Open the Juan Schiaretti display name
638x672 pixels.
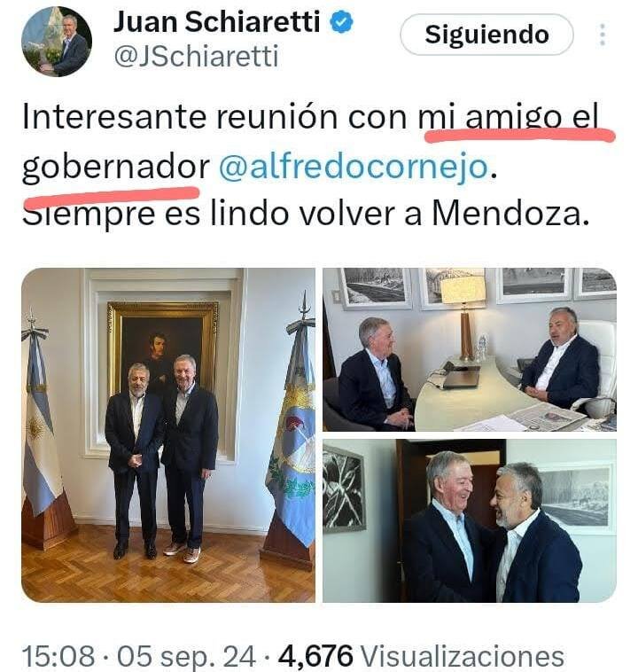pos(216,22)
